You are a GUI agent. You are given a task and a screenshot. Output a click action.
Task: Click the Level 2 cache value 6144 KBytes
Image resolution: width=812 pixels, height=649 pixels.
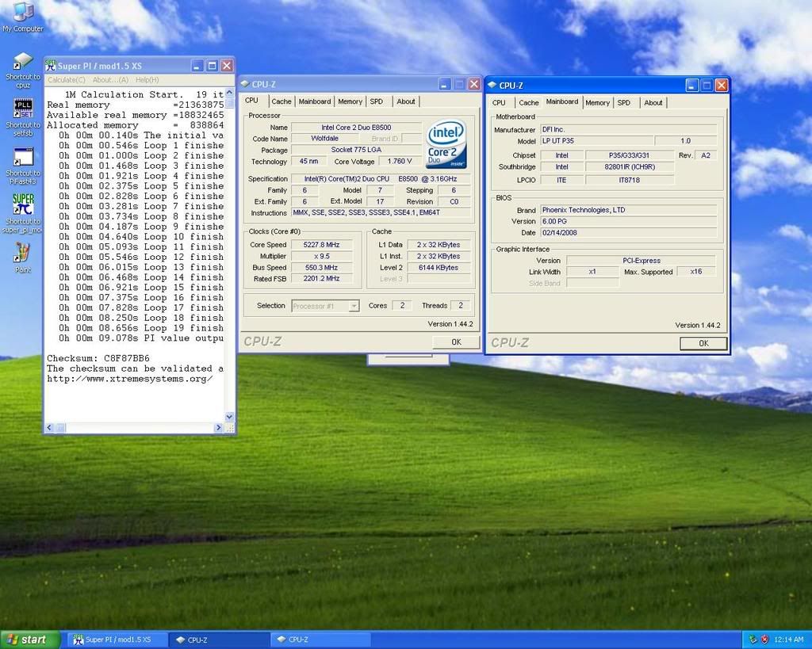[438, 268]
